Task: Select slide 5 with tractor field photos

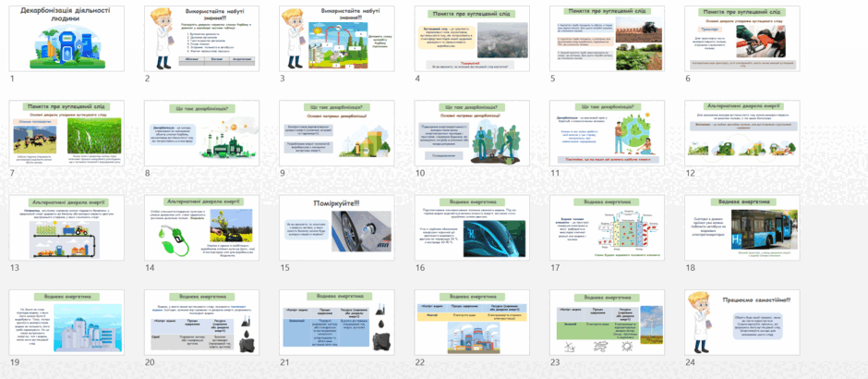Action: 607,38
